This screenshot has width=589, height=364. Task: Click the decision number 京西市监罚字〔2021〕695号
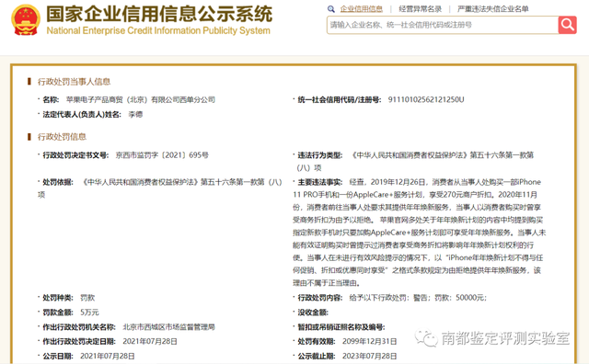(x=162, y=155)
